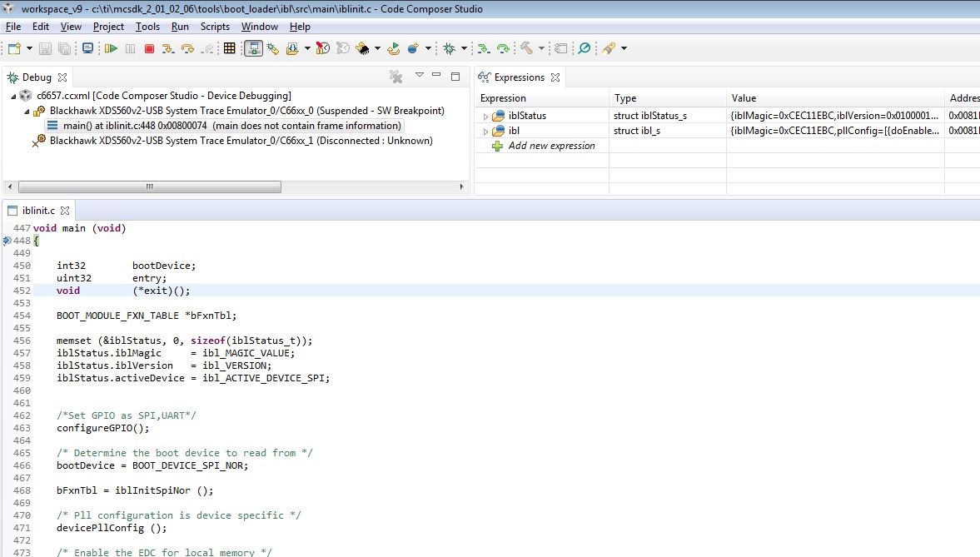Click the green Debug bug icon
The width and height of the screenshot is (980, 557).
point(450,49)
